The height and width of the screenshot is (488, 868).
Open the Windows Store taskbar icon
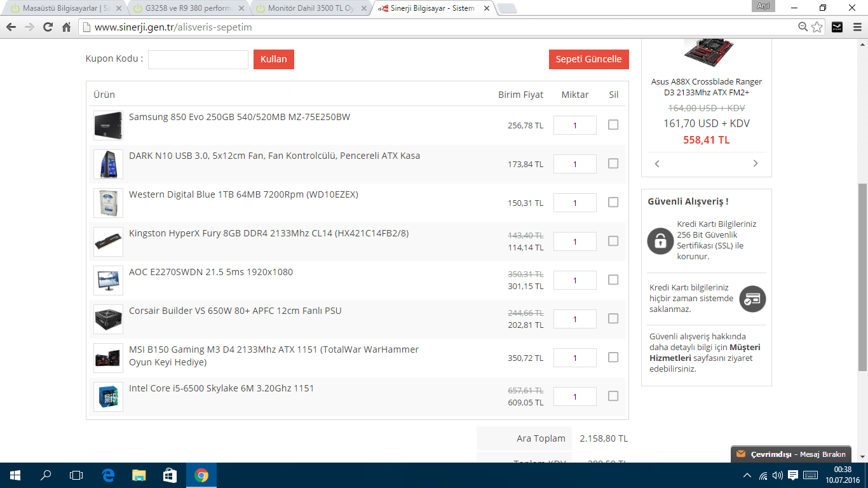(170, 475)
